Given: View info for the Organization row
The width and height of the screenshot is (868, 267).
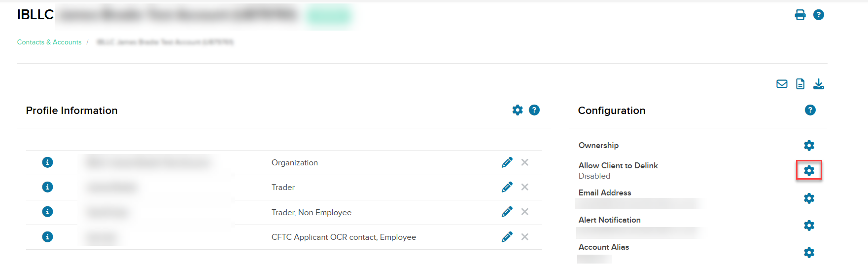Looking at the screenshot, I should click(47, 162).
